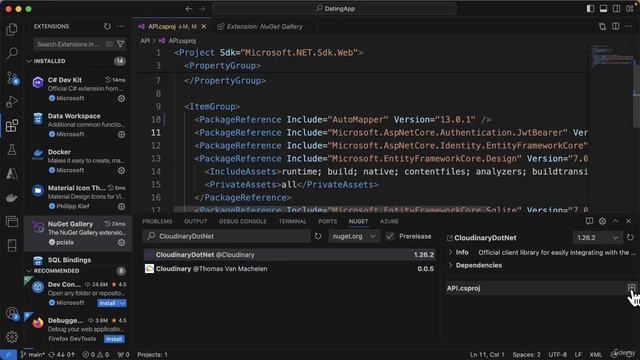640x360 pixels.
Task: Toggle the Prerelease checkbox
Action: [390, 236]
